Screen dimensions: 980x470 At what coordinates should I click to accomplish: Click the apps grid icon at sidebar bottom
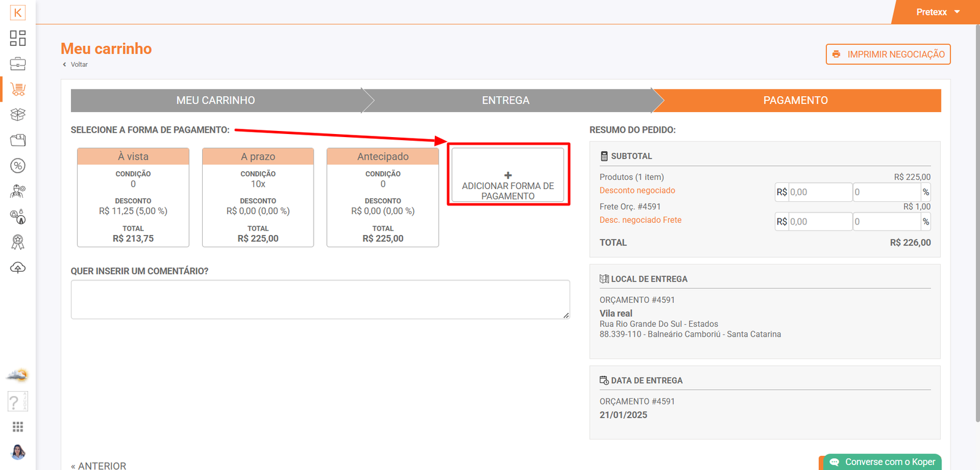tap(18, 427)
